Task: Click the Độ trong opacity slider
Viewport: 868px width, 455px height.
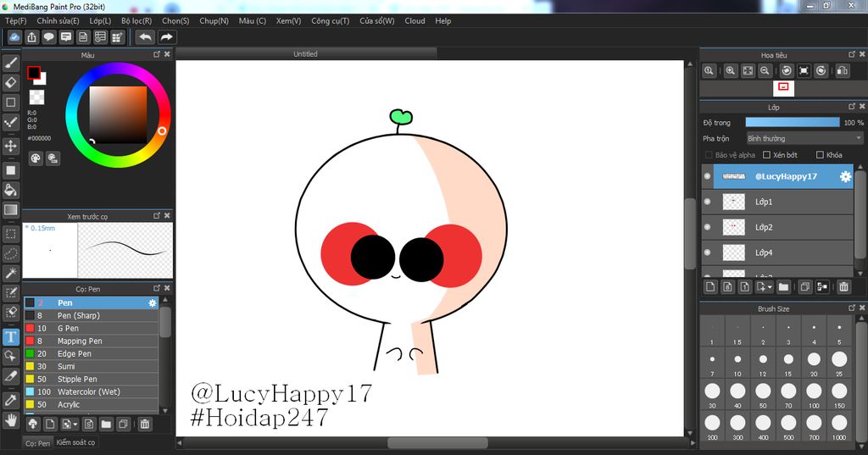Action: click(793, 122)
